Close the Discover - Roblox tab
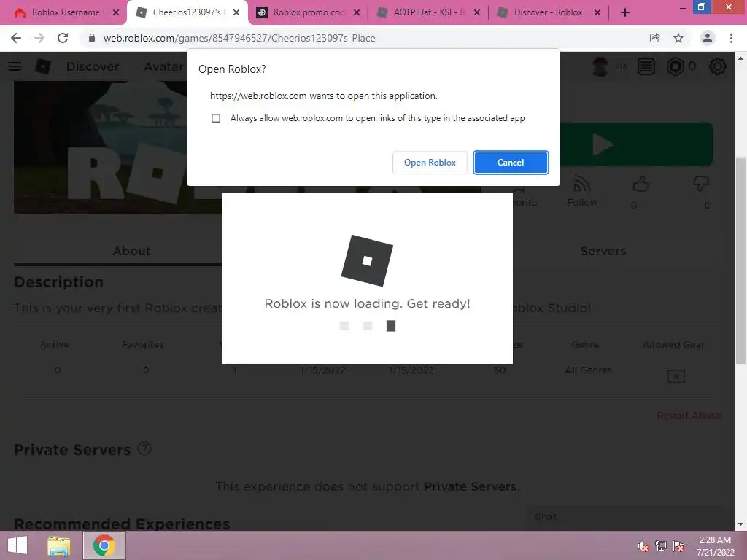This screenshot has width=747, height=560. point(597,13)
